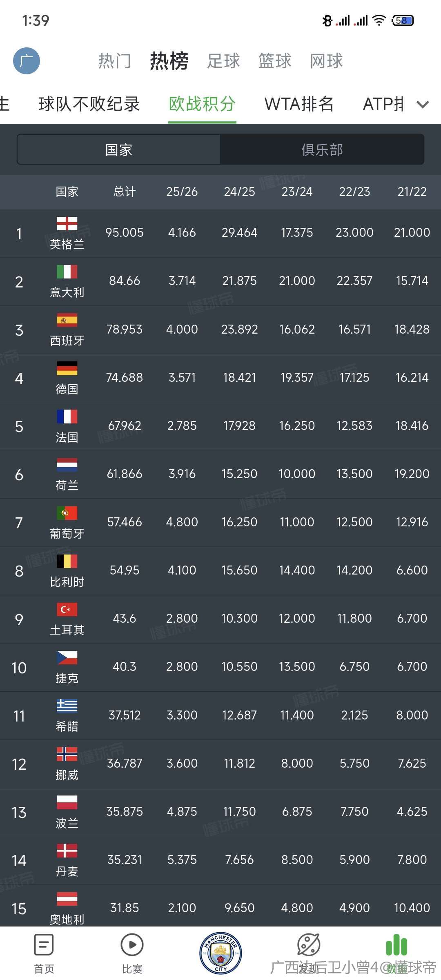Open the 首页 home icon
This screenshot has height=980, width=441.
[x=44, y=945]
